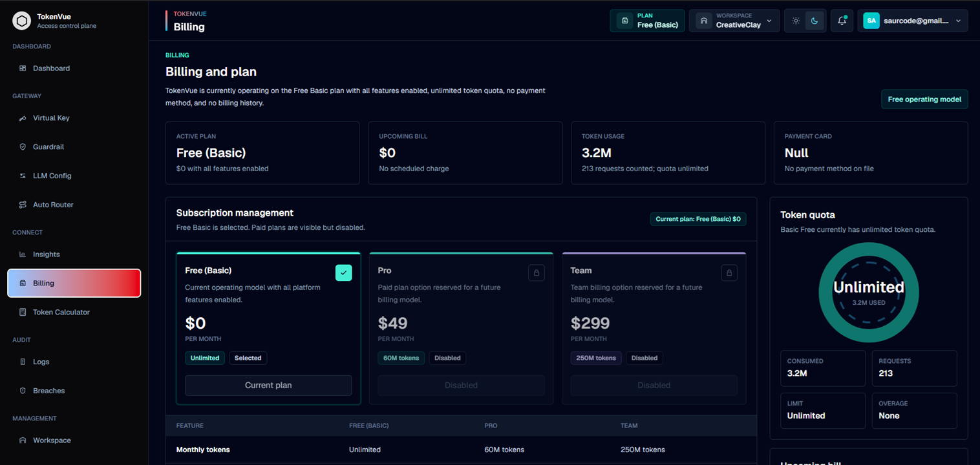This screenshot has width=980, height=465.
Task: Open Guardrail menu item
Action: tap(74, 147)
